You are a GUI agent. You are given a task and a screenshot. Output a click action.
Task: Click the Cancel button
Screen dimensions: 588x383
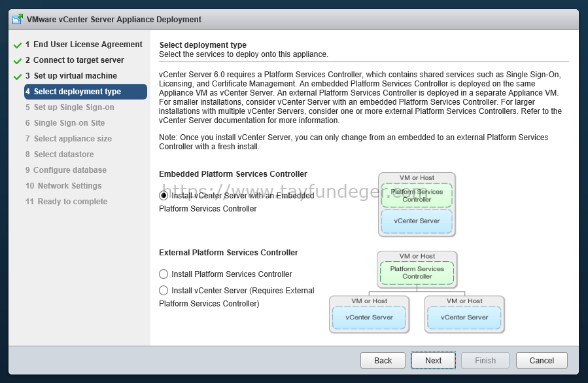pos(542,361)
